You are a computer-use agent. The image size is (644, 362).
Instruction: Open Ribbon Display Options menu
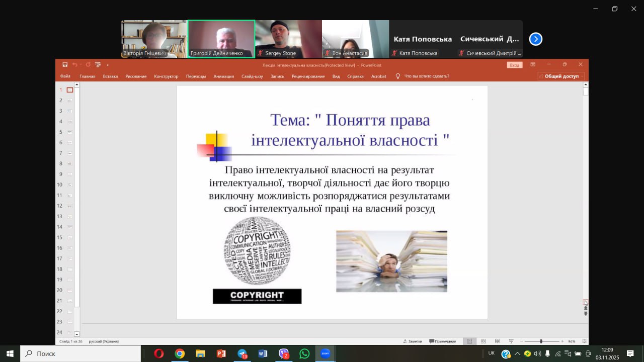click(533, 65)
